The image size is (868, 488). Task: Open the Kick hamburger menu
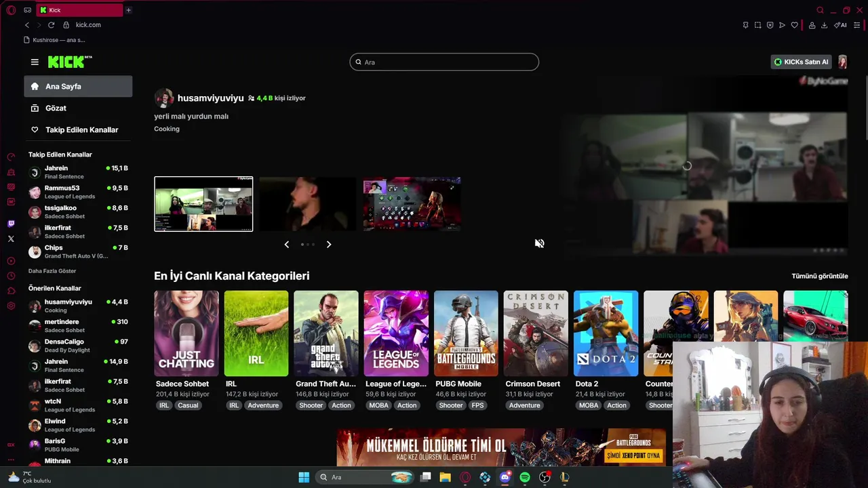[x=35, y=62]
